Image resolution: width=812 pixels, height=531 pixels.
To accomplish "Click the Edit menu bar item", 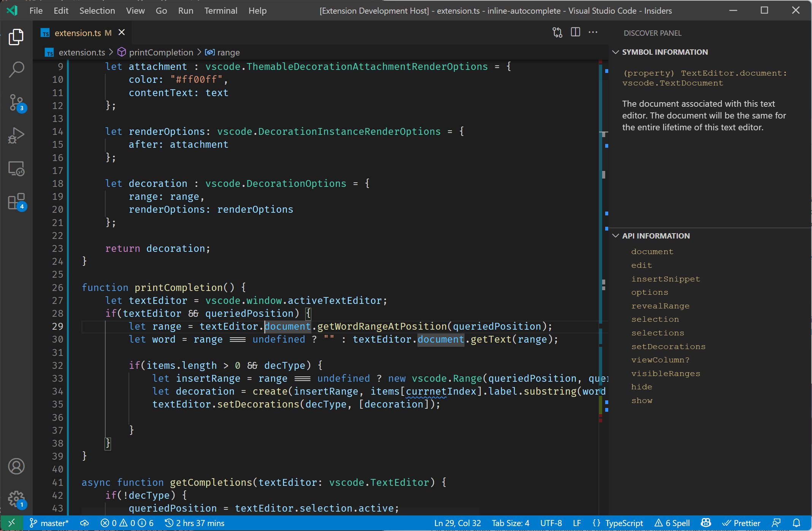I will pyautogui.click(x=59, y=11).
